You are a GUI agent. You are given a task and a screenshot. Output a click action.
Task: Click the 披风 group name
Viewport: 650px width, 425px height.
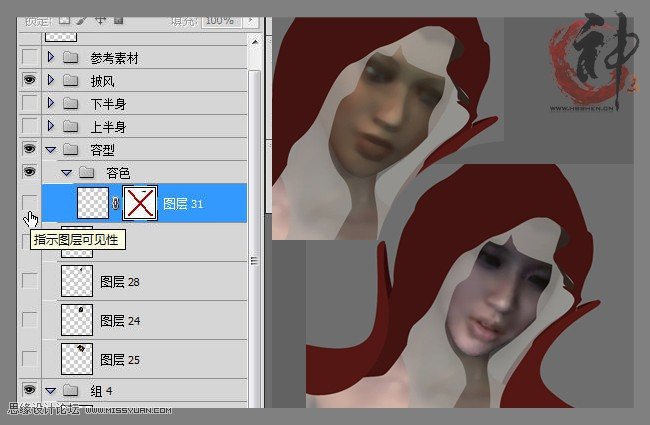tap(102, 81)
